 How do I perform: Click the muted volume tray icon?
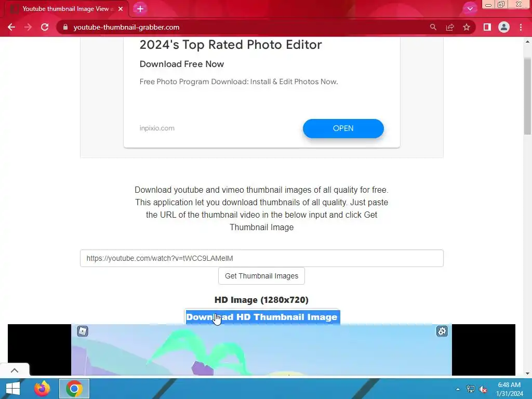(483, 389)
